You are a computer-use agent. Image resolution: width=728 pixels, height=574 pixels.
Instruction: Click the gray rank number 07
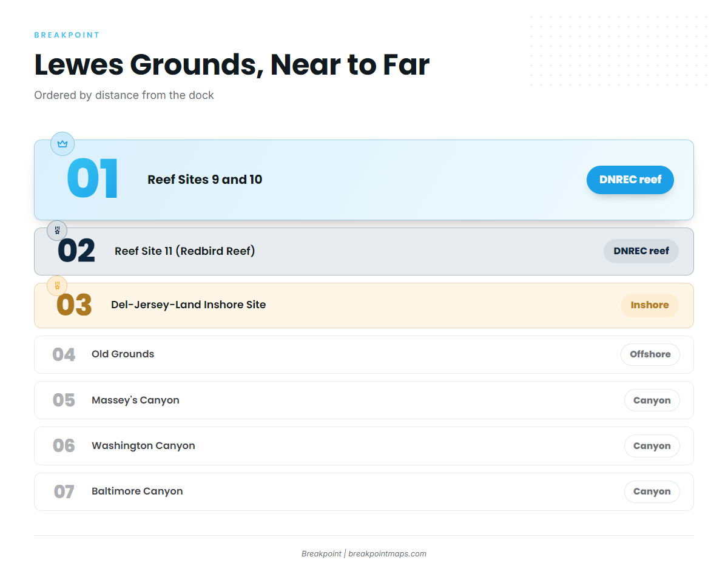pyautogui.click(x=64, y=491)
